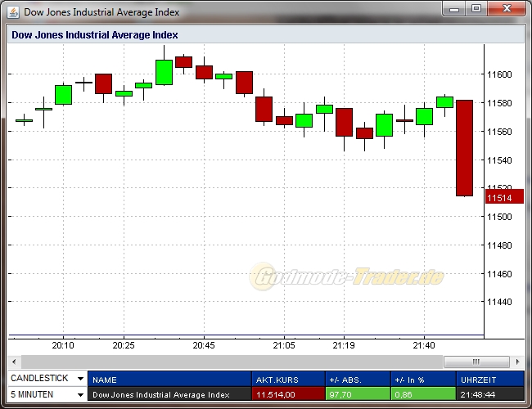
Task: Click the 97,70 absolute change cell
Action: 358,394
